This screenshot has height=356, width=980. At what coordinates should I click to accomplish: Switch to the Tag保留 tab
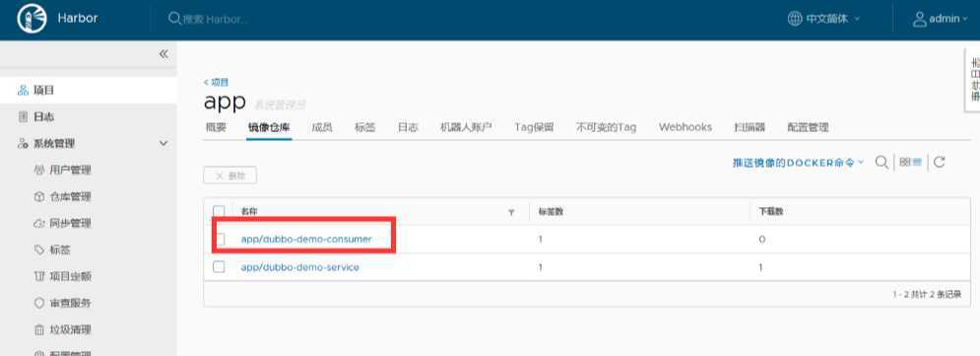tap(534, 127)
